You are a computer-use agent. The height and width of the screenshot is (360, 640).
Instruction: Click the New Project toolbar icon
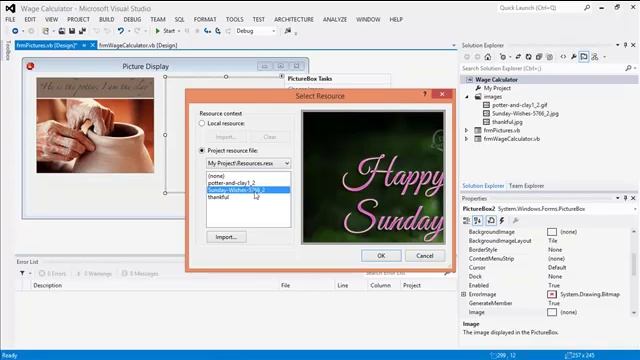point(46,31)
